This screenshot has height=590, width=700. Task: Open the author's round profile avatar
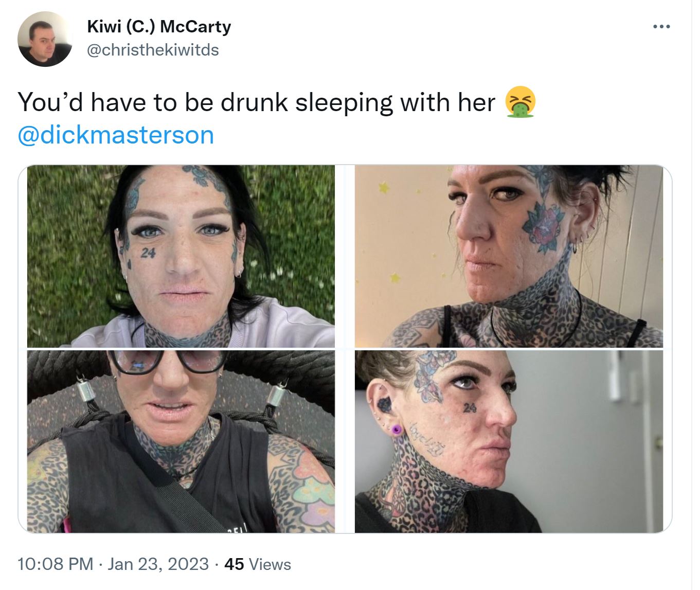[45, 39]
